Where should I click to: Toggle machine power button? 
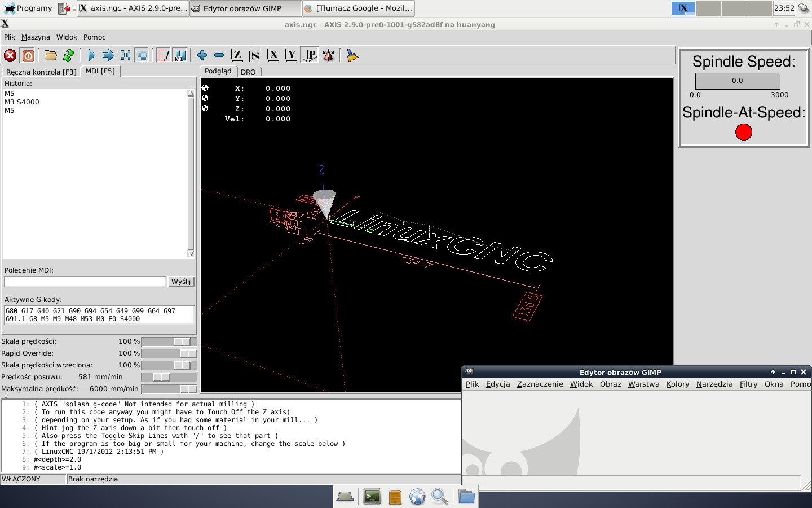pyautogui.click(x=28, y=55)
